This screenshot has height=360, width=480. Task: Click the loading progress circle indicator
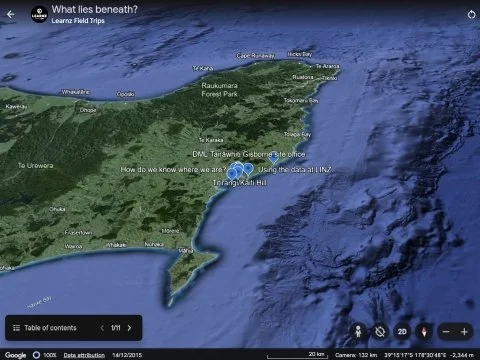click(x=36, y=355)
